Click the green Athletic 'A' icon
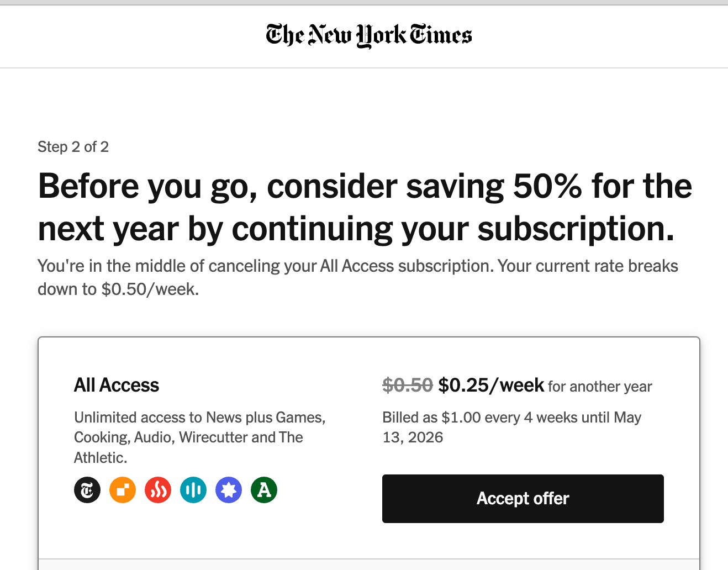Viewport: 728px width, 570px height. (x=264, y=490)
